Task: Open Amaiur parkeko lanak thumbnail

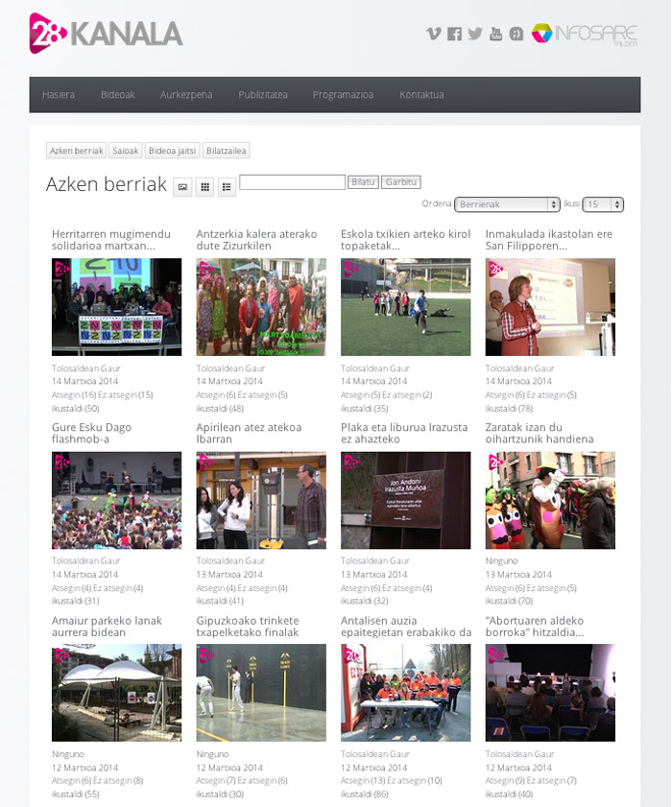Action: [x=116, y=693]
